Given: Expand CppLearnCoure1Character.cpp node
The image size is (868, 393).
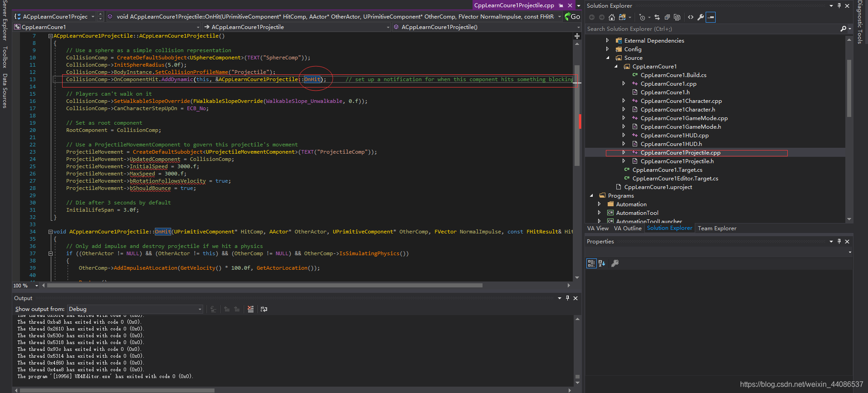Looking at the screenshot, I should [624, 101].
